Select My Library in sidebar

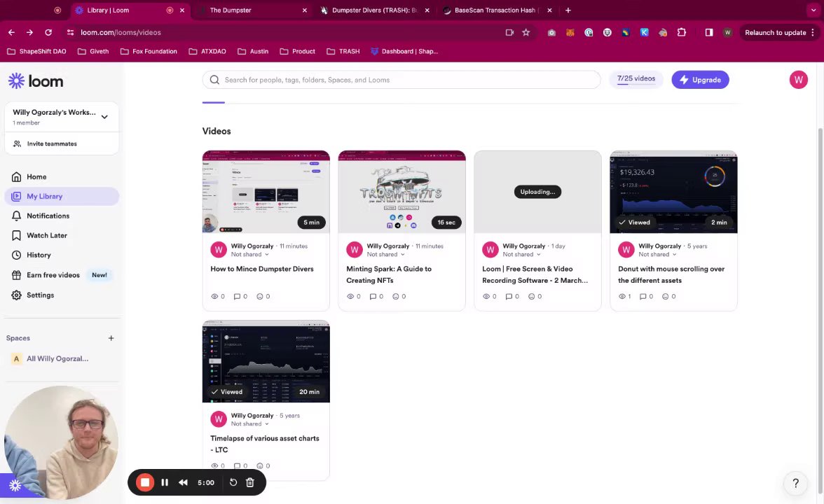point(62,196)
